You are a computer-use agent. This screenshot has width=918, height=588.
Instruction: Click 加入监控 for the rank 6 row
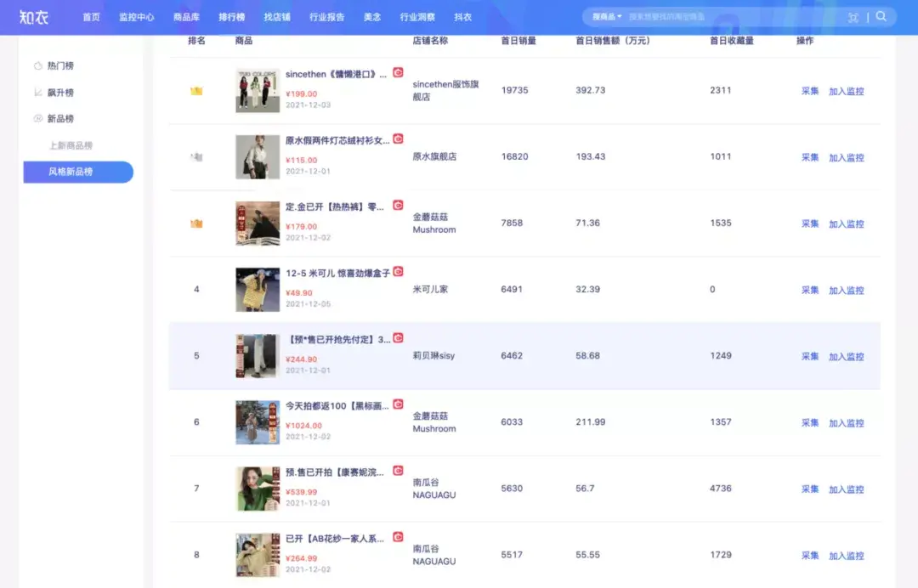click(x=847, y=423)
